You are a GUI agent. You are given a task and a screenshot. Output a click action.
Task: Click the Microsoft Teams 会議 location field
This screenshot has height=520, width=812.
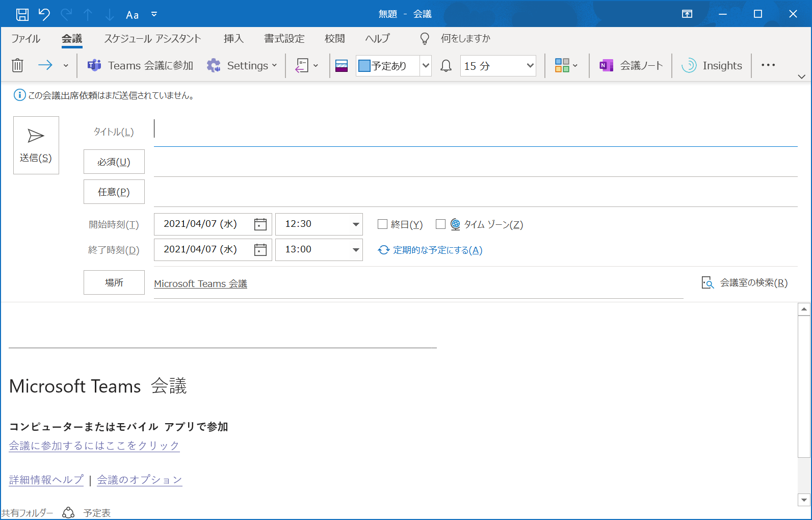(418, 284)
